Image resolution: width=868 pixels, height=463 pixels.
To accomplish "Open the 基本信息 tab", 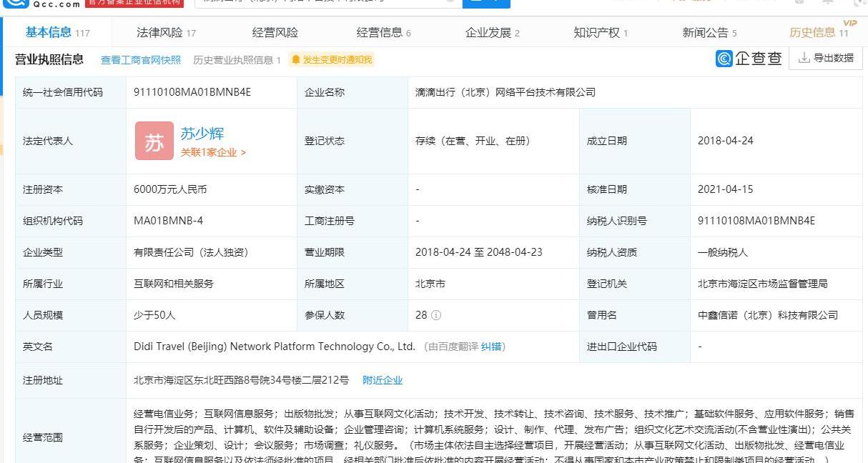I will pyautogui.click(x=58, y=33).
